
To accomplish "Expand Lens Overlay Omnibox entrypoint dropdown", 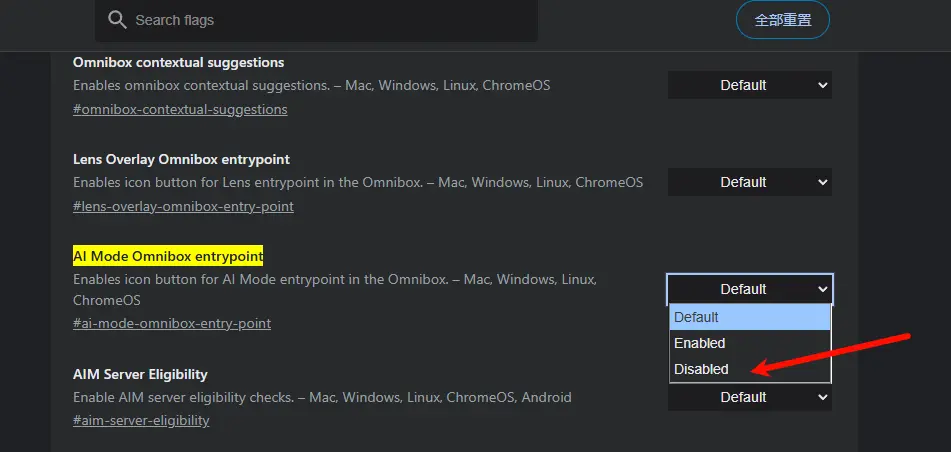I will pyautogui.click(x=749, y=183).
